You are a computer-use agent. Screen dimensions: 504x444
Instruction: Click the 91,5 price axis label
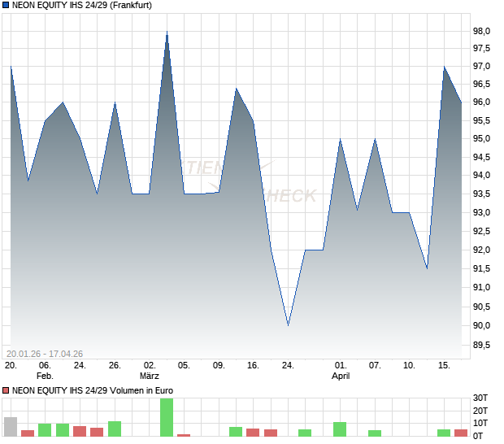[x=481, y=269]
